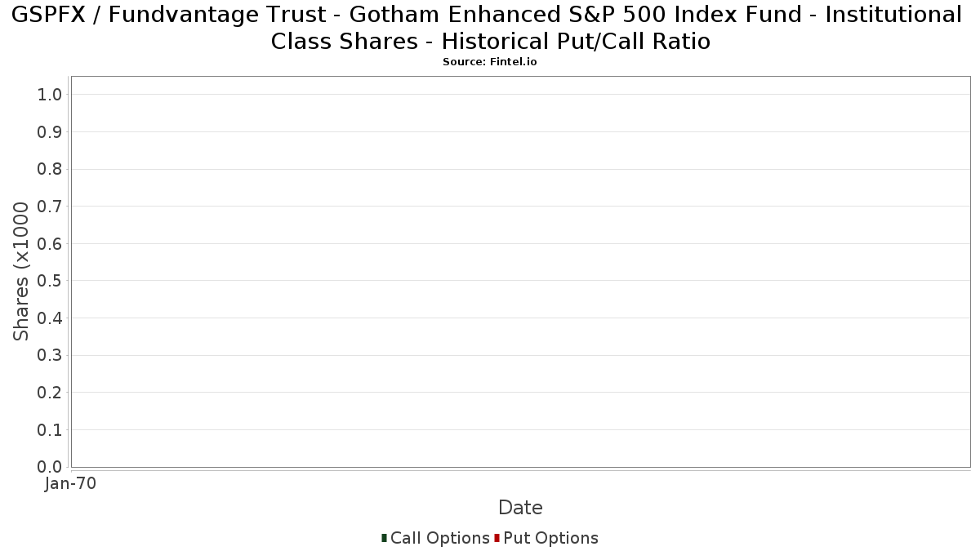
Task: Toggle the Put Options legend label
Action: (550, 538)
